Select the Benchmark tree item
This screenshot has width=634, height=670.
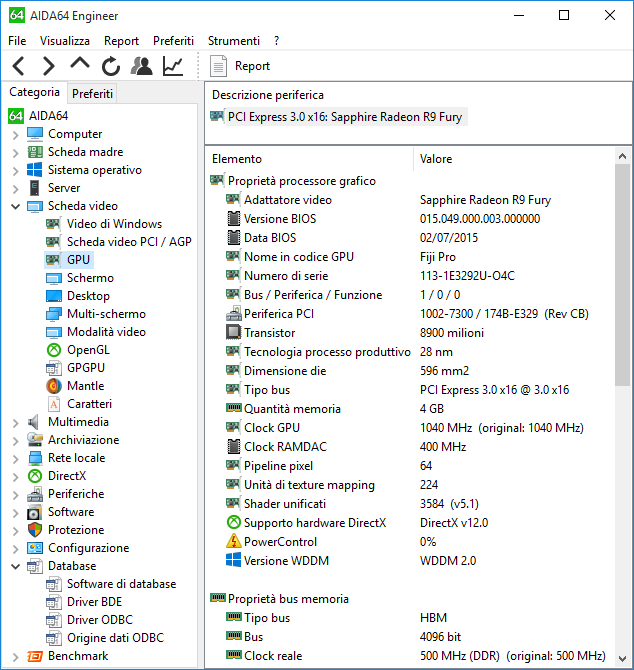(x=68, y=656)
